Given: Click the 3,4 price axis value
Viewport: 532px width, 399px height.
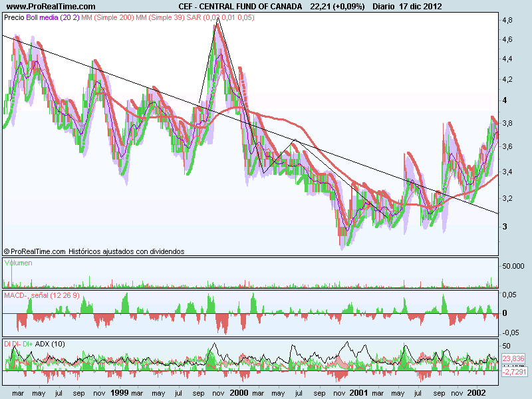Looking at the screenshot, I should [507, 172].
